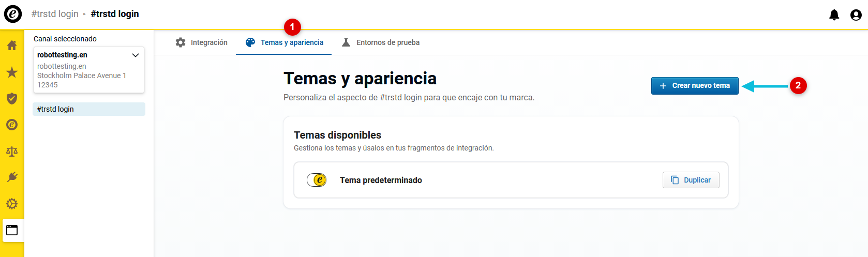Click Crear nuevo tema button
Viewport: 868px width, 257px height.
695,86
